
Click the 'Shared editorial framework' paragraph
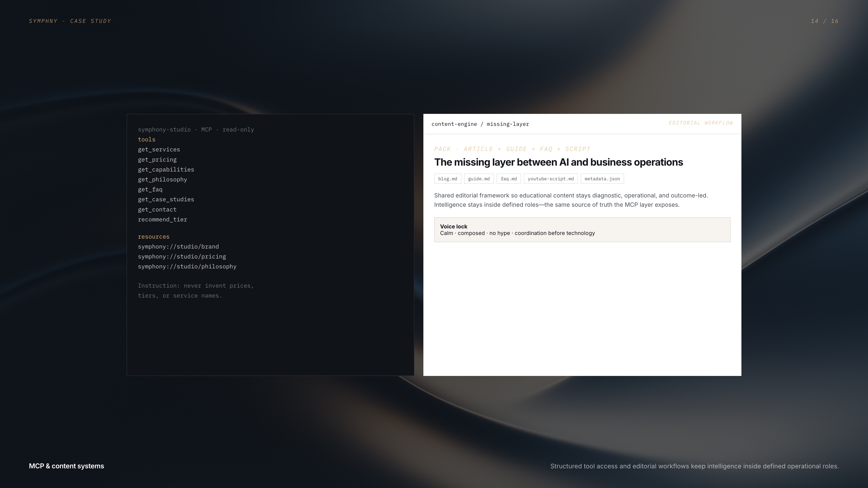coord(571,200)
